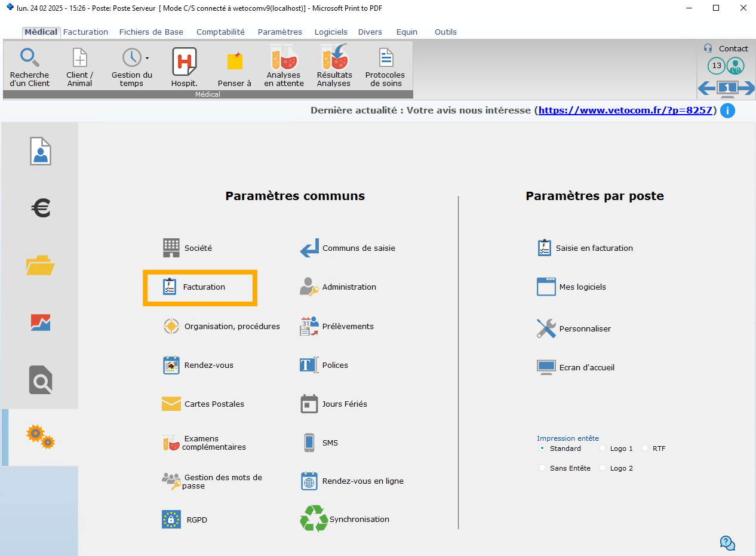Open Administration settings

(338, 287)
